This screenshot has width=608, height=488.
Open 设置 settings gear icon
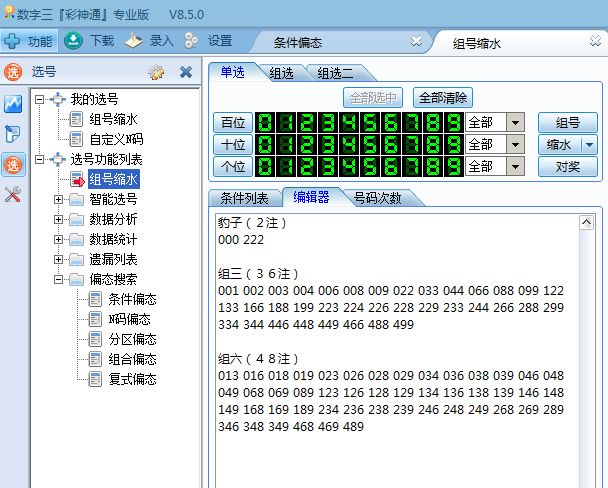click(193, 41)
